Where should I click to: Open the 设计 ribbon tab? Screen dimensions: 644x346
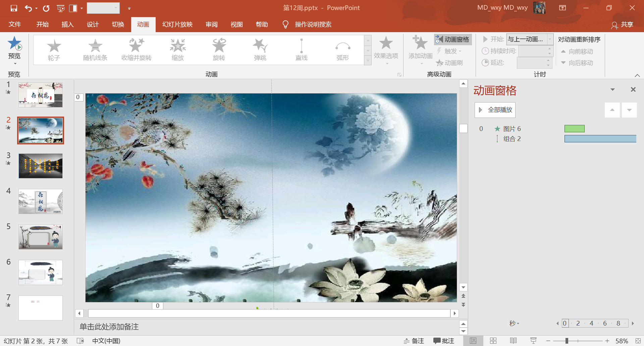coord(93,24)
